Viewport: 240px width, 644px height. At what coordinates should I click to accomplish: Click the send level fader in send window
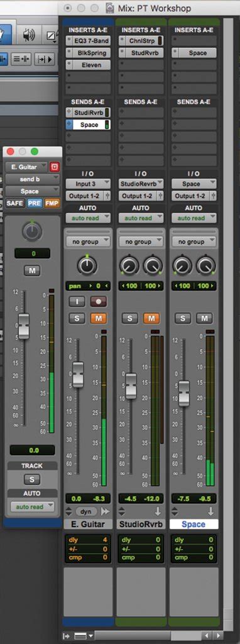click(24, 326)
